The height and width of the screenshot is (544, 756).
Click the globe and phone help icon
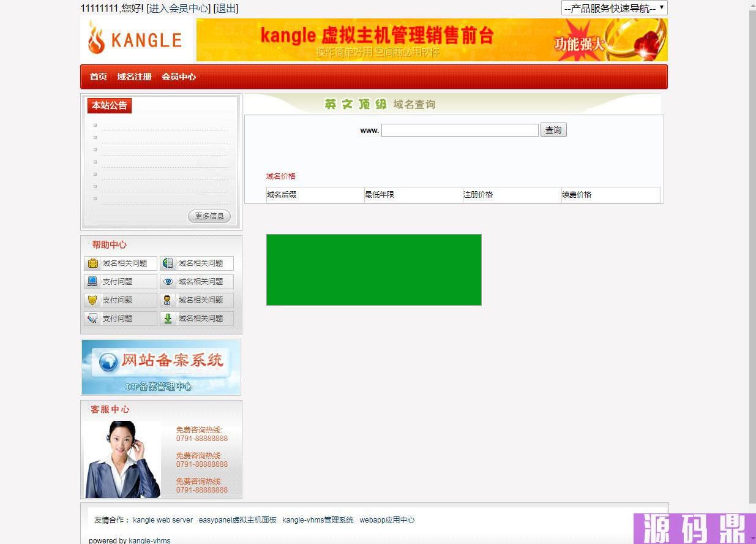[x=168, y=263]
